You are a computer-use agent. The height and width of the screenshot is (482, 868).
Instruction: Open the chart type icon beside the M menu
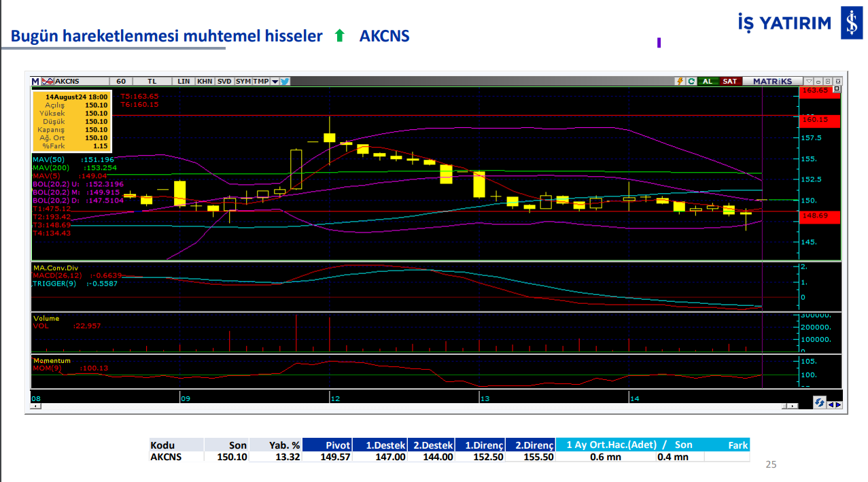pyautogui.click(x=47, y=81)
